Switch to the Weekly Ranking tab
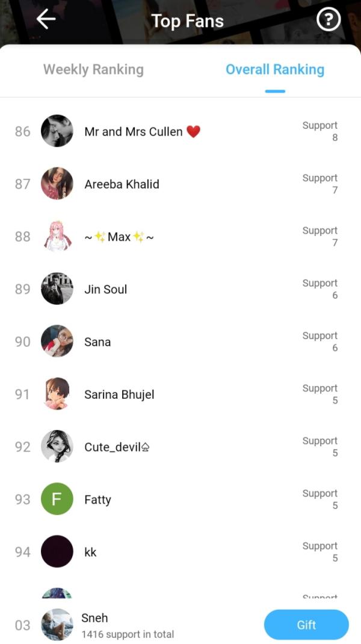This screenshot has width=361, height=644. point(93,70)
